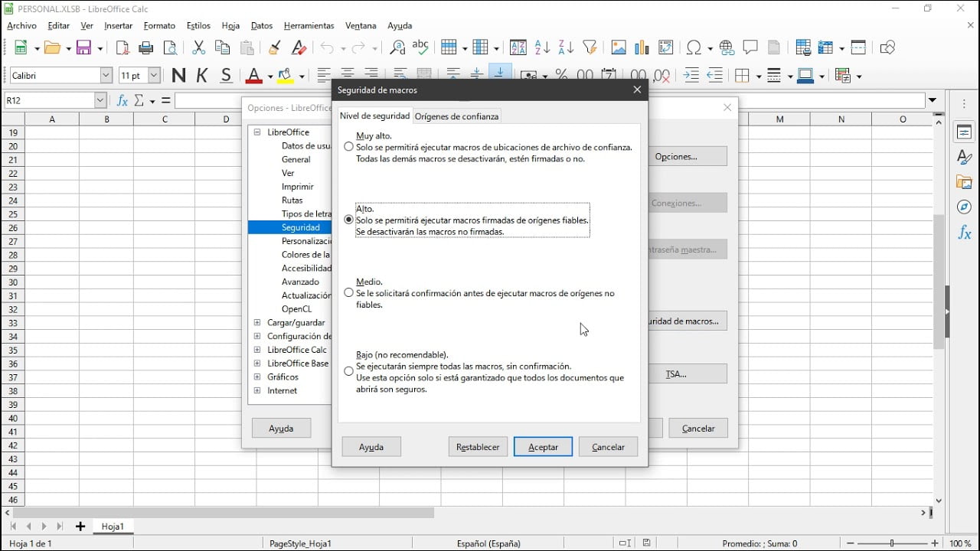The width and height of the screenshot is (980, 551).
Task: Expand the formula bar arrow
Action: coord(933,100)
